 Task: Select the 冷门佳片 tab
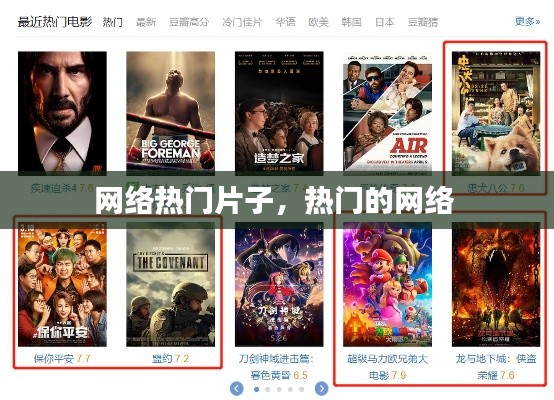coord(242,22)
